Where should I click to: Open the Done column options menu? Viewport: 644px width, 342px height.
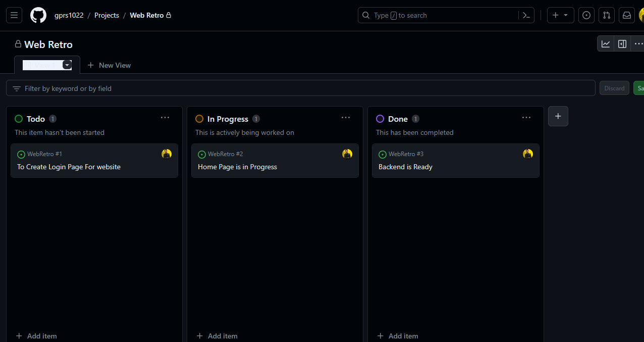(526, 118)
